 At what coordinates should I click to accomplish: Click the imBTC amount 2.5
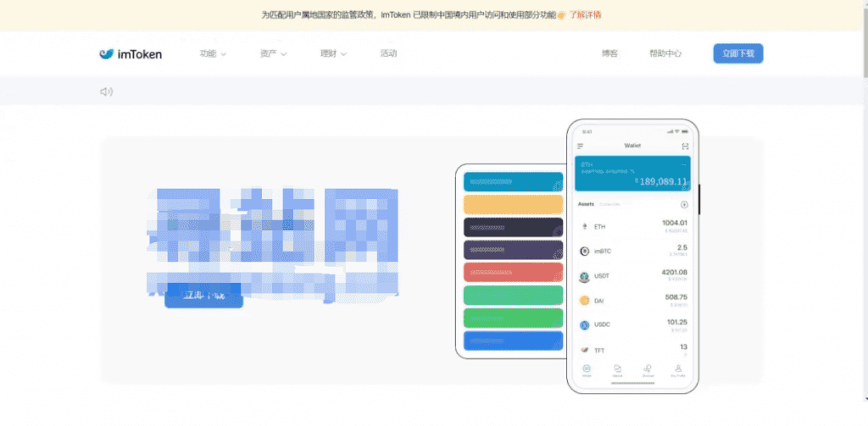point(682,247)
